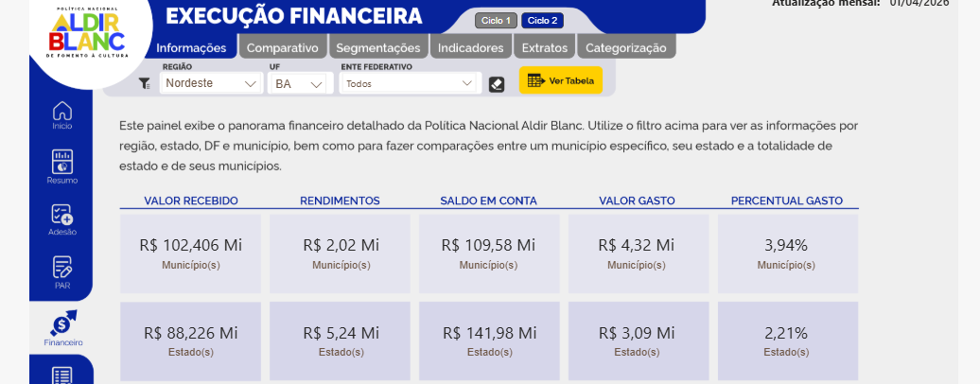Switch to Ciclo 2

(x=542, y=21)
